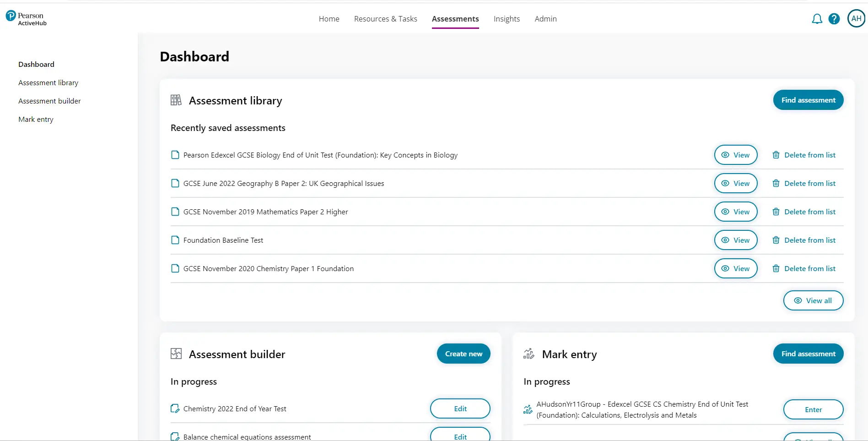
Task: Click document icon beside Biology End of Unit Test
Action: [175, 155]
